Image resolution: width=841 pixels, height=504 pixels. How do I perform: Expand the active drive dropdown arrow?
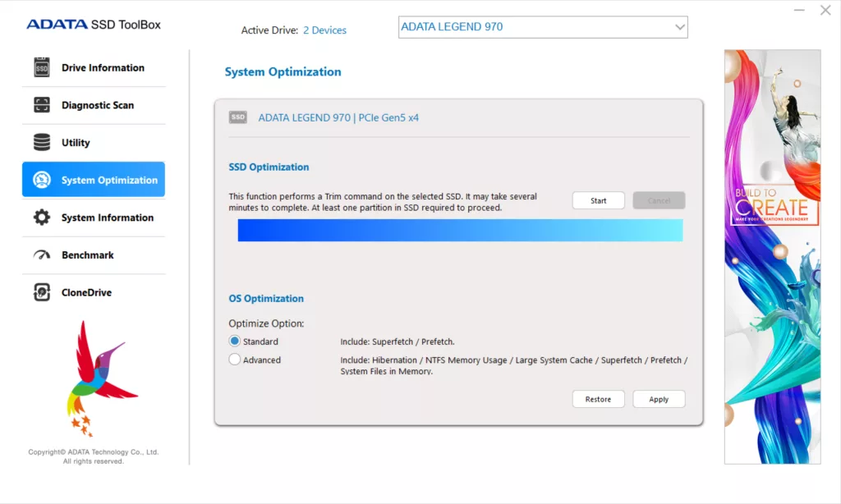[x=679, y=27]
